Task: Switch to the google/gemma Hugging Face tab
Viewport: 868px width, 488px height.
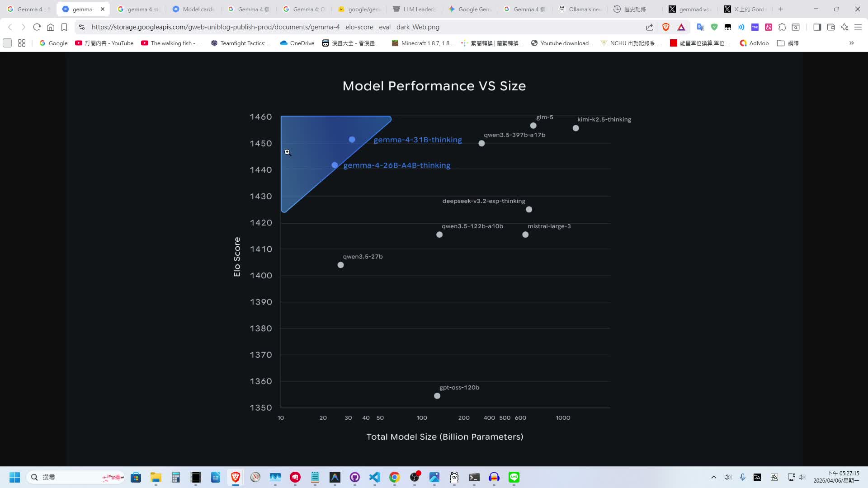Action: click(359, 9)
